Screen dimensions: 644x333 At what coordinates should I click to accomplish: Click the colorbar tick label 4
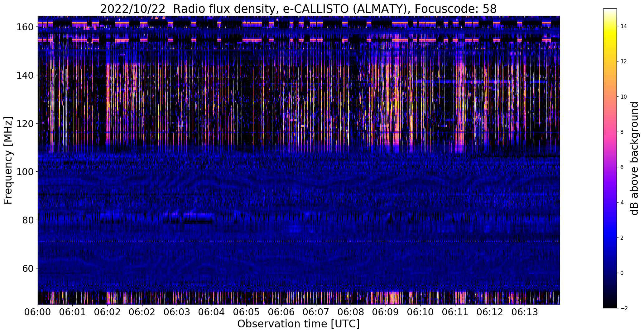(622, 203)
